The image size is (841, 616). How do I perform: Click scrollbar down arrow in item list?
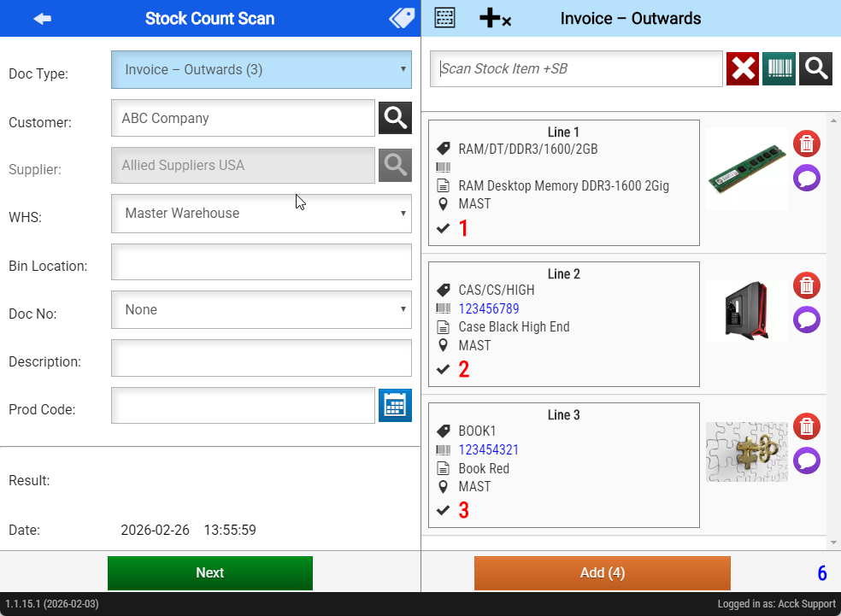[833, 543]
